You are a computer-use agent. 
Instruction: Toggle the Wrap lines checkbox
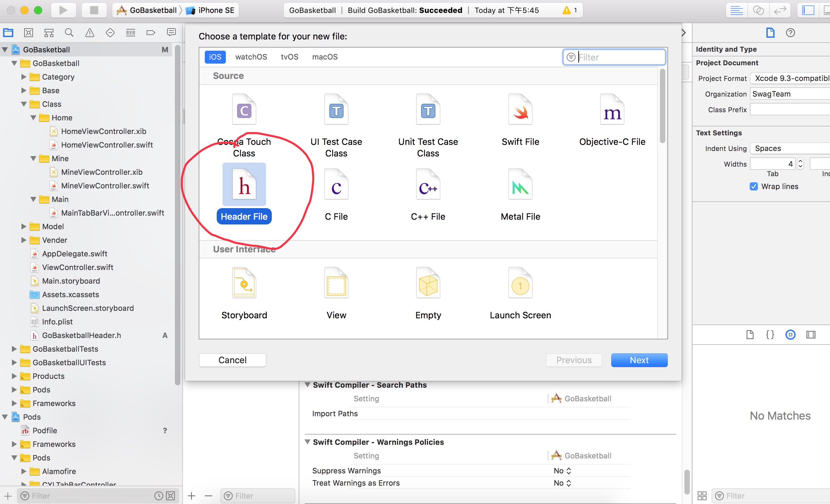(x=754, y=186)
